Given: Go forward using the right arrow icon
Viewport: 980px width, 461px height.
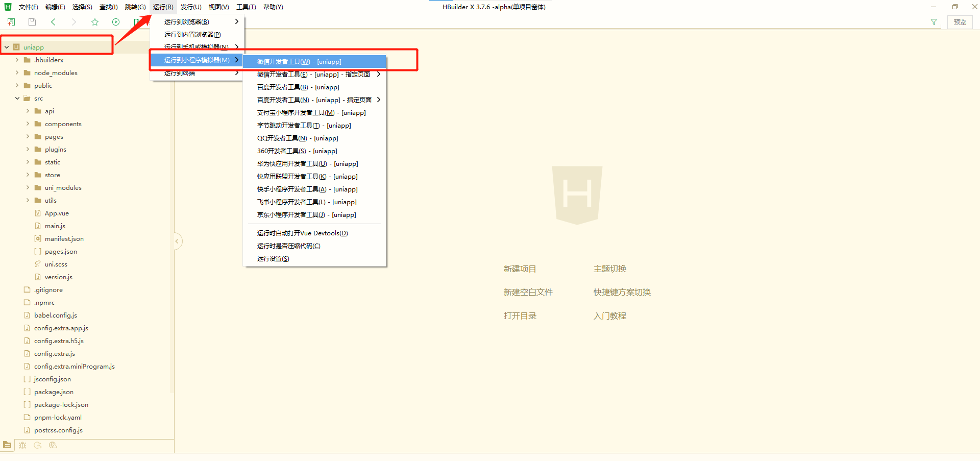Looking at the screenshot, I should (x=74, y=22).
